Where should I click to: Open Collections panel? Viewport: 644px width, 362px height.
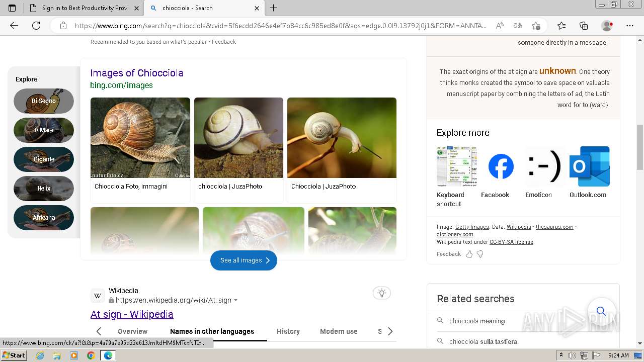click(x=584, y=26)
